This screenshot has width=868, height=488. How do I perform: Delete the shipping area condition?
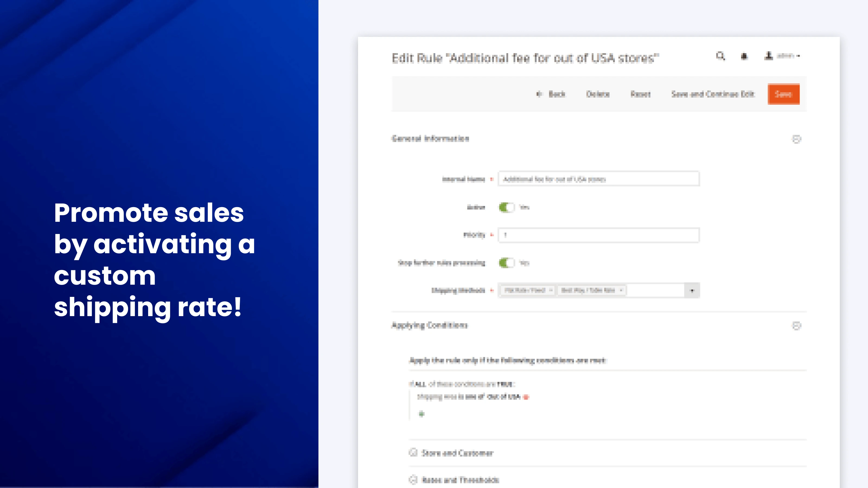pos(526,397)
